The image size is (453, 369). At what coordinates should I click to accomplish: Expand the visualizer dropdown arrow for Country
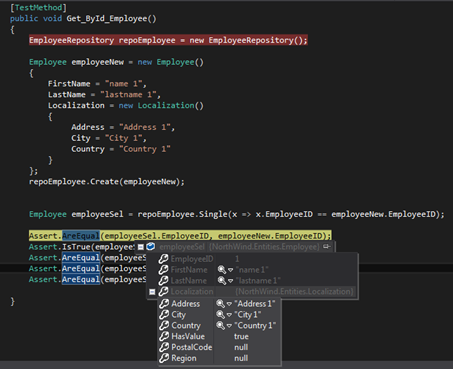click(x=229, y=326)
